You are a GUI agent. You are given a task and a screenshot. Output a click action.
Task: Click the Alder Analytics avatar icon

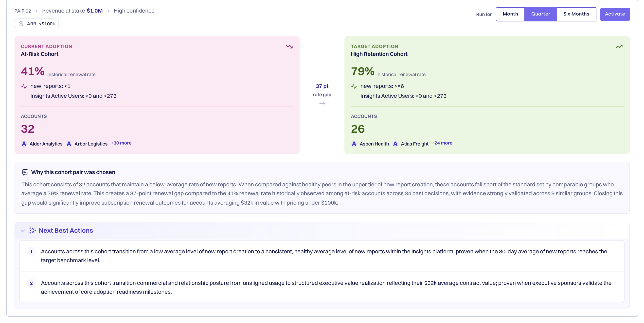click(24, 144)
